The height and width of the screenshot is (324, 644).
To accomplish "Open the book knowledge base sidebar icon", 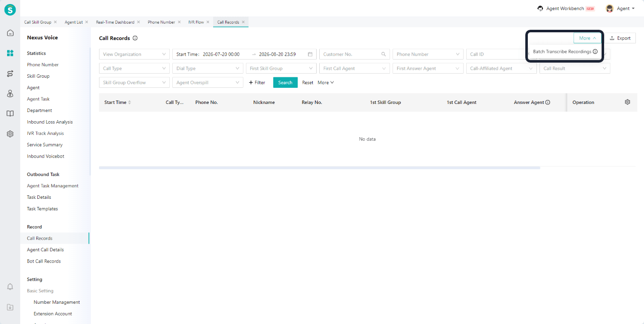I will click(10, 114).
